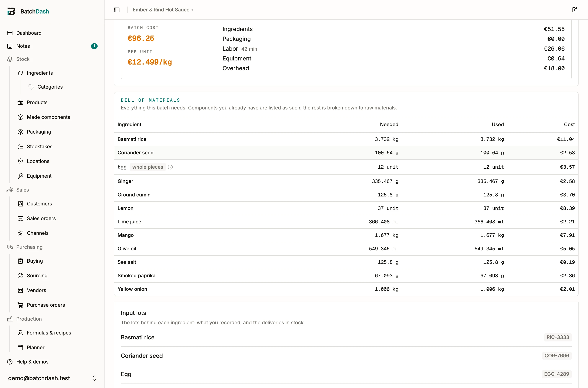Image resolution: width=588 pixels, height=388 pixels.
Task: Click the Customers contact icon
Action: [x=21, y=204]
